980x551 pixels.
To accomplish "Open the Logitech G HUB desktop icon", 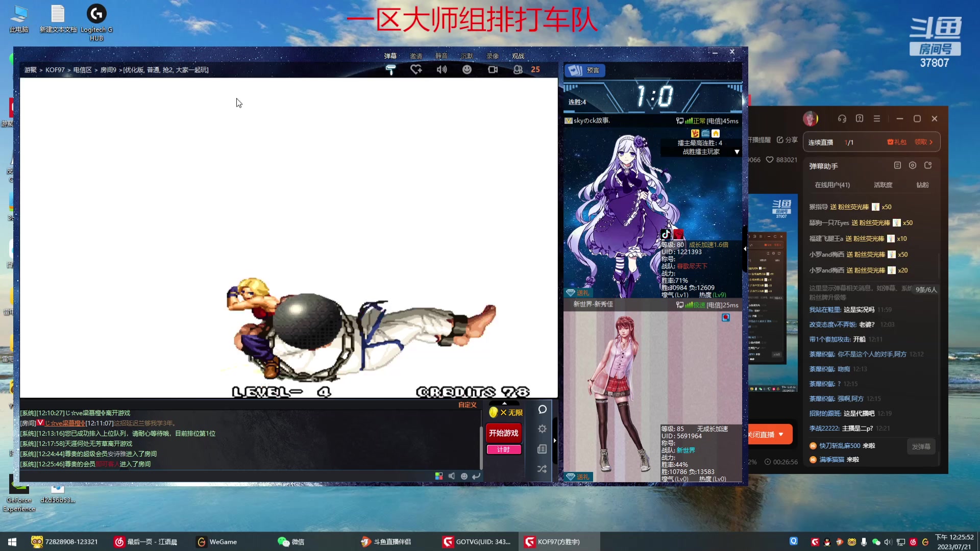I will [x=96, y=22].
